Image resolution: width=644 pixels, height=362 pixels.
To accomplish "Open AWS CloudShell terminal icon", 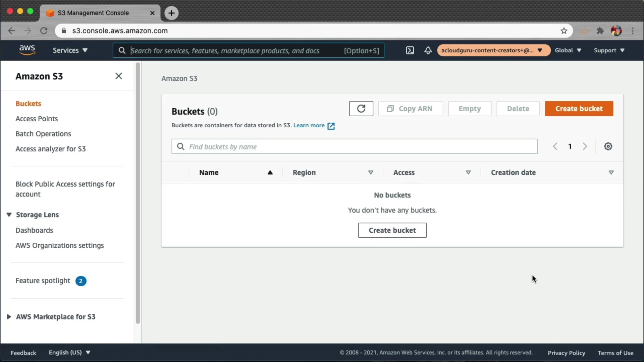I will pos(410,50).
